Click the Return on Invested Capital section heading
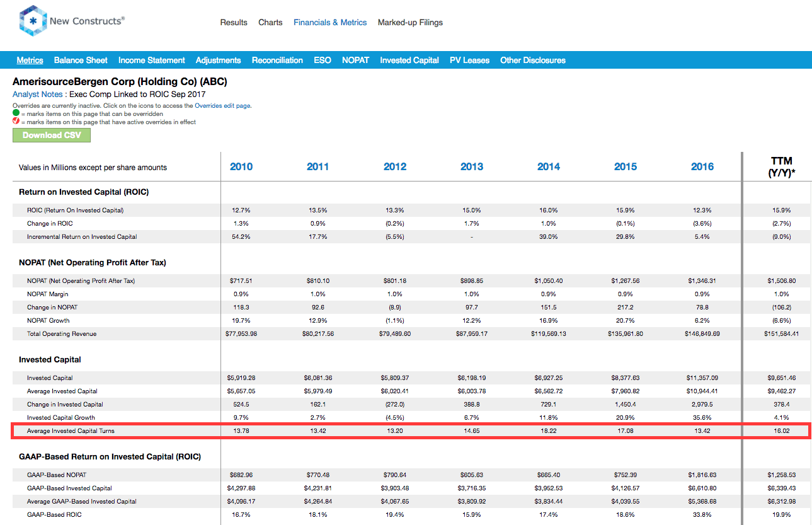Image resolution: width=812 pixels, height=525 pixels. tap(84, 192)
